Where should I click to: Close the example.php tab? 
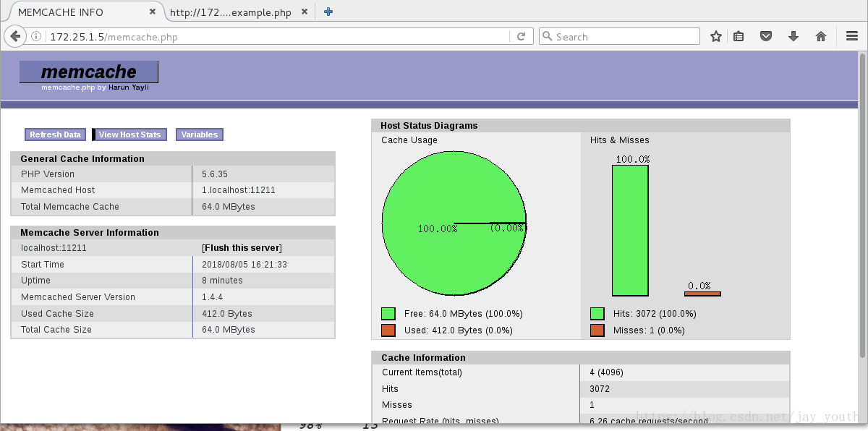(305, 12)
